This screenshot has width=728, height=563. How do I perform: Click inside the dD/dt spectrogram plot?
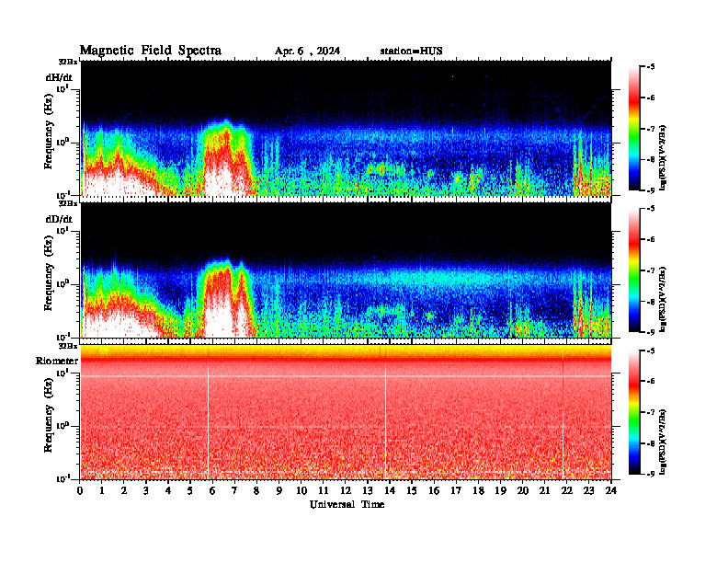(x=346, y=270)
